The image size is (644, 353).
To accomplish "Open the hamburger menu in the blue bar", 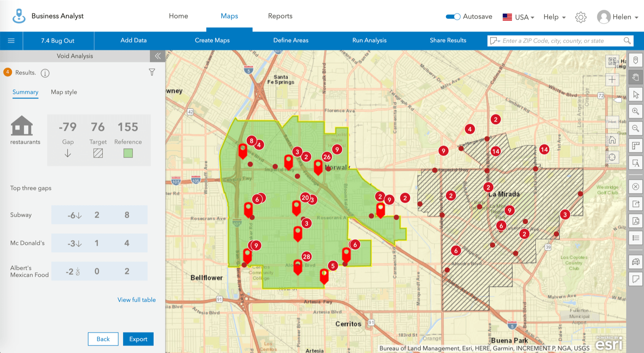I will [x=11, y=41].
